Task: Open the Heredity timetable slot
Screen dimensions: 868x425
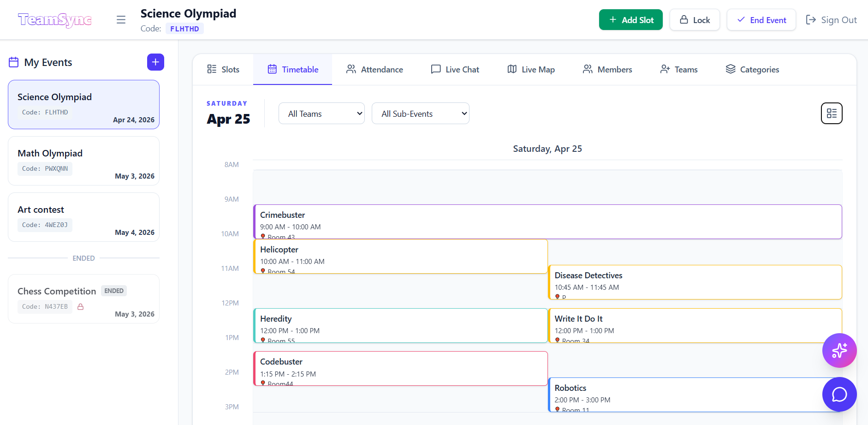Action: (x=400, y=326)
